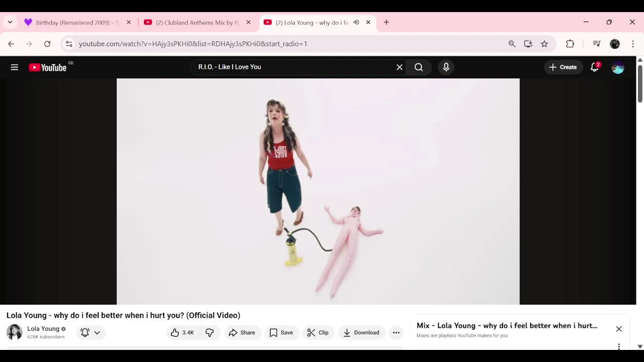The height and width of the screenshot is (362, 644).
Task: Go forward in browser history
Action: (x=29, y=44)
